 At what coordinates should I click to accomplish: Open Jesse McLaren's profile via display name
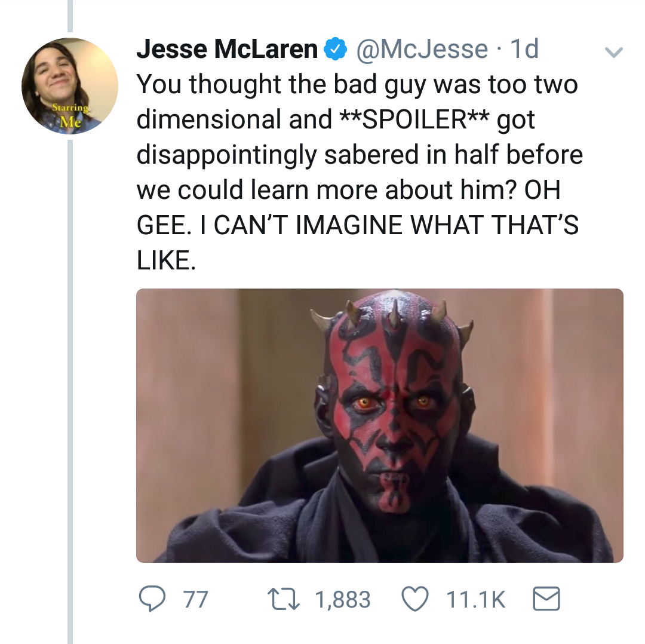[x=227, y=49]
